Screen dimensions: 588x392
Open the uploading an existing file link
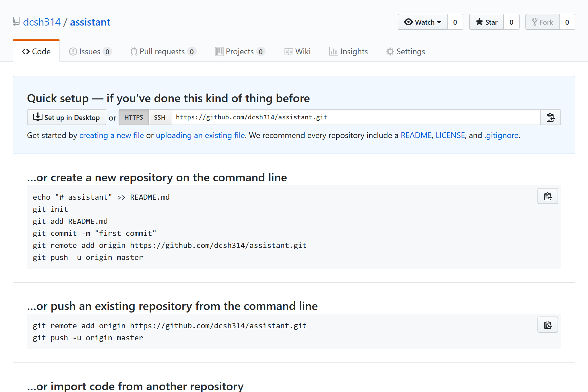pos(200,135)
